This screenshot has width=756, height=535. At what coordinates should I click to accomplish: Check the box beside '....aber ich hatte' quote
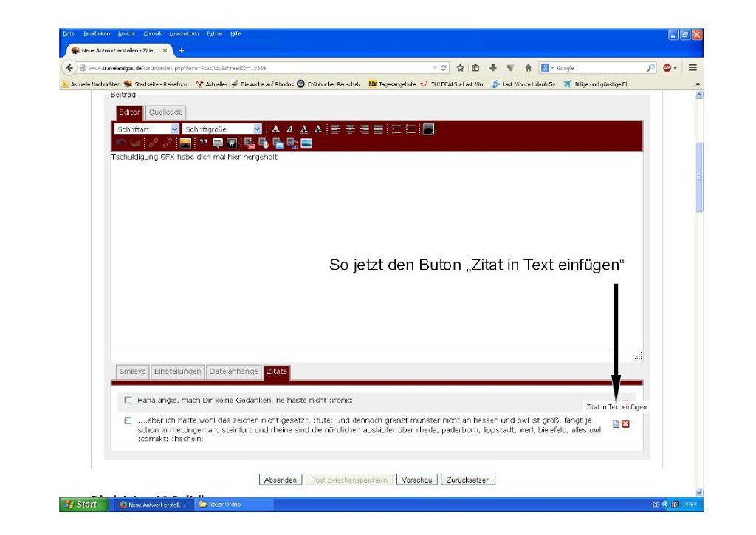pos(128,421)
